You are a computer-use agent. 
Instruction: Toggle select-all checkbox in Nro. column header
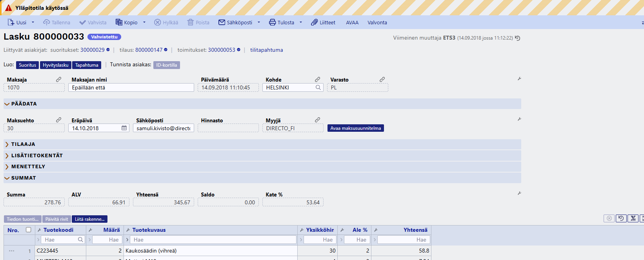28,230
